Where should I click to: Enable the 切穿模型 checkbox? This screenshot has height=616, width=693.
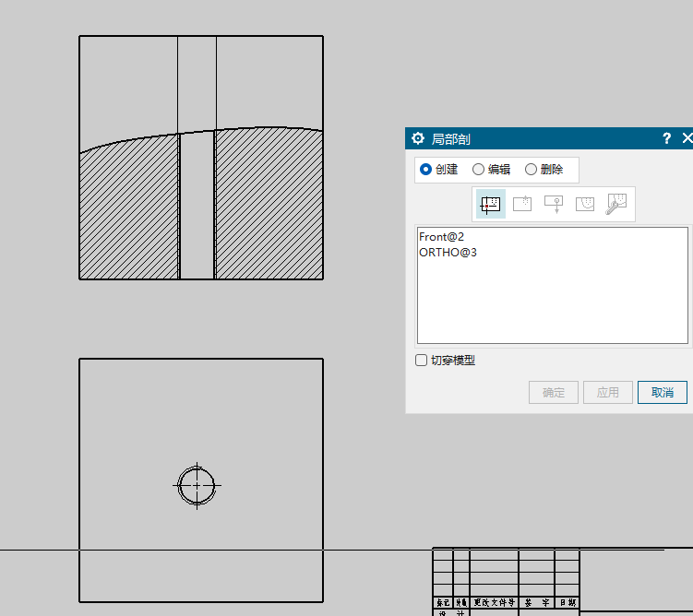[422, 361]
